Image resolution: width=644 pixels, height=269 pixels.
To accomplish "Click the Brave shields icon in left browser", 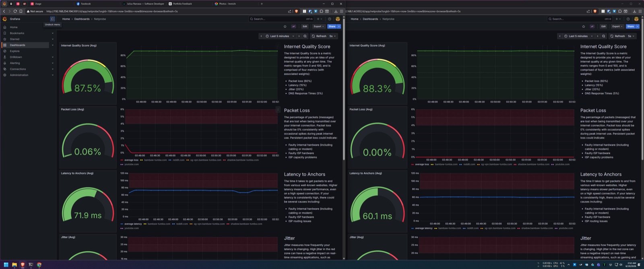I will pyautogui.click(x=297, y=11).
